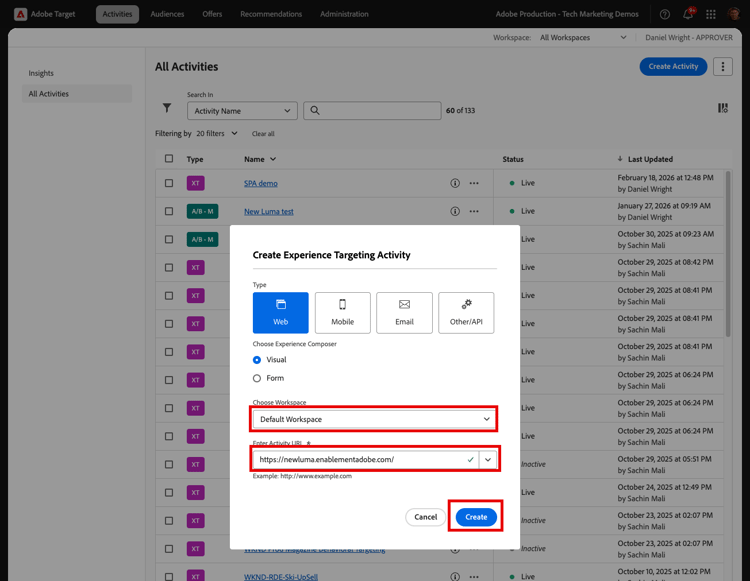
Task: Click the Create Activity button
Action: coord(673,66)
